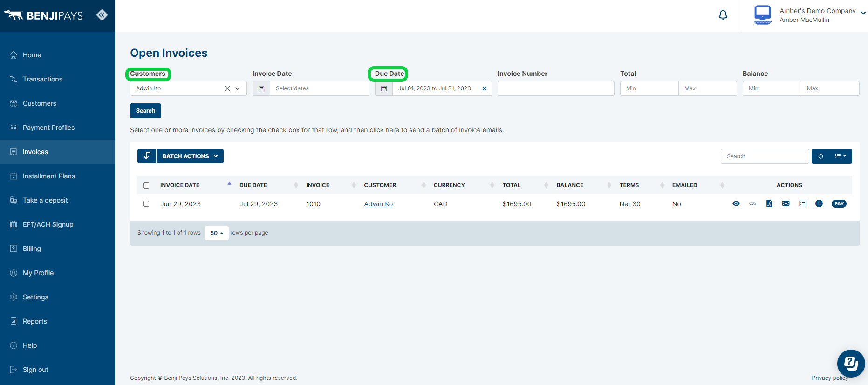Viewport: 868px width, 385px height.
Task: Sort by INVOICE DATE column
Action: tap(196, 185)
